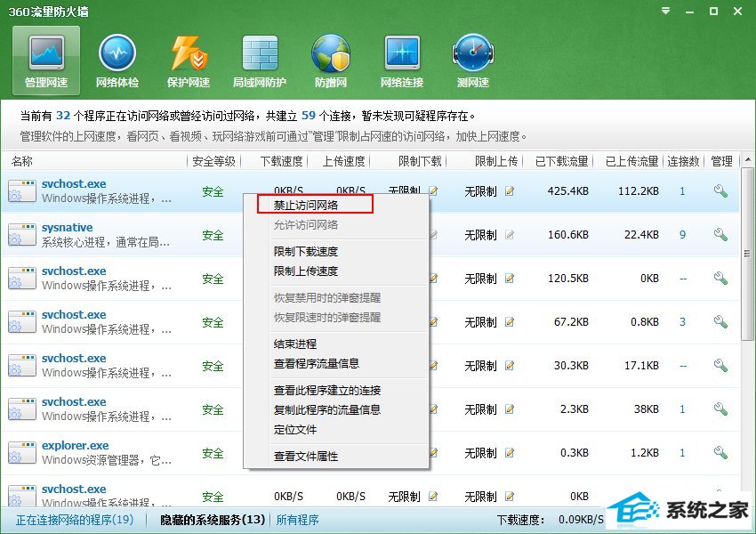Screen dimensions: 756x534
Task: Choose 查看文件属性 in the context menu
Action: click(x=306, y=456)
